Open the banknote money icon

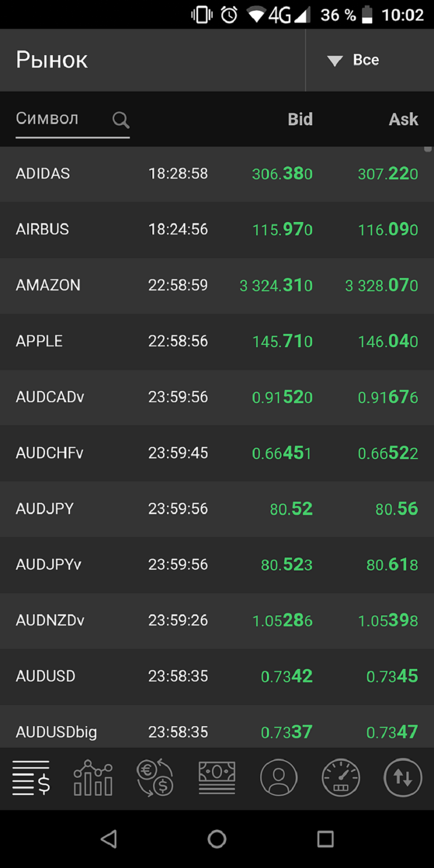click(217, 777)
